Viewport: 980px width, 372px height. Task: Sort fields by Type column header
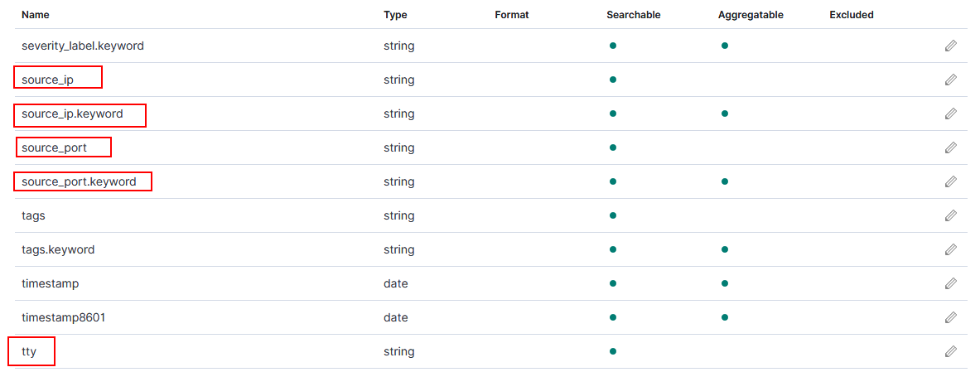click(x=395, y=15)
